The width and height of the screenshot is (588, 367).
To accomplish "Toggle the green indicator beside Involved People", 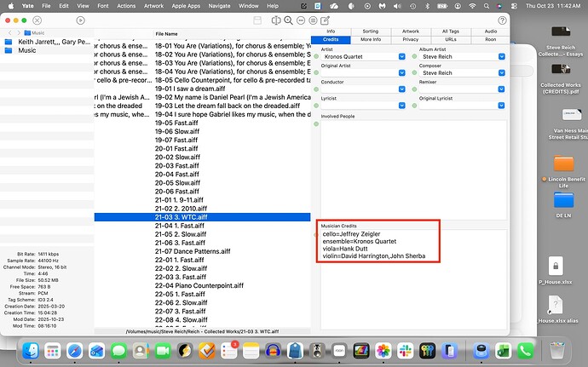I will click(x=317, y=125).
